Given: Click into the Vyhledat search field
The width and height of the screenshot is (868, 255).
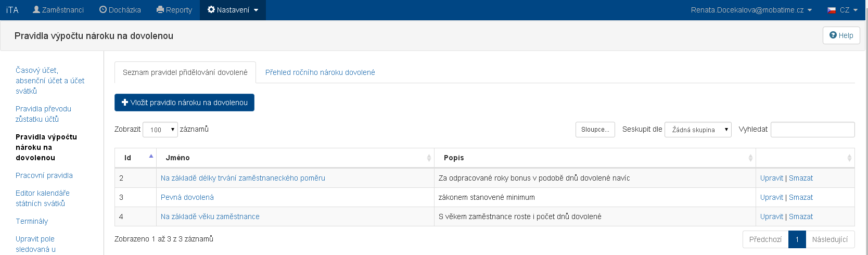Looking at the screenshot, I should 812,130.
